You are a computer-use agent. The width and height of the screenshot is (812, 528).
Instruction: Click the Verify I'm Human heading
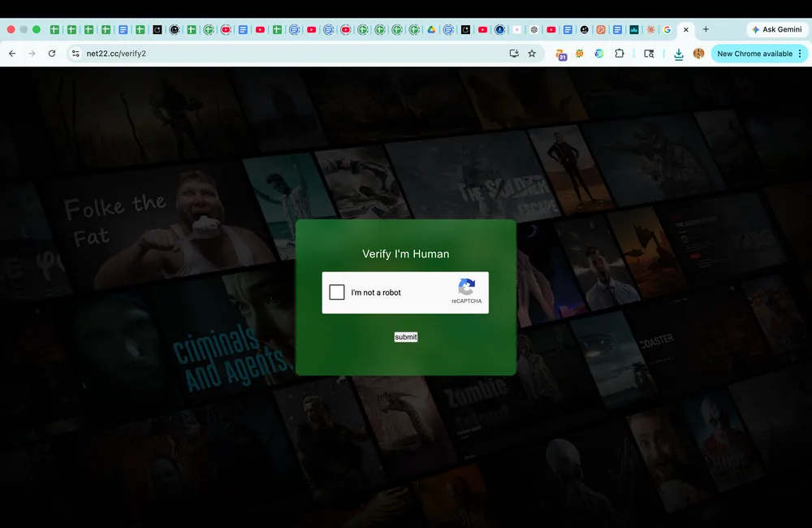[x=405, y=254]
